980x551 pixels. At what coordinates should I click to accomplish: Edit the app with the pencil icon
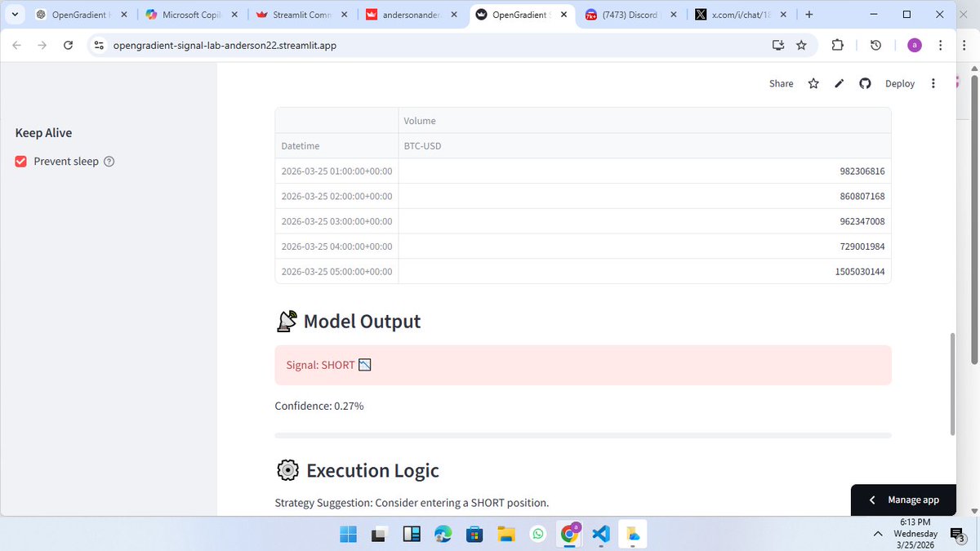coord(839,83)
